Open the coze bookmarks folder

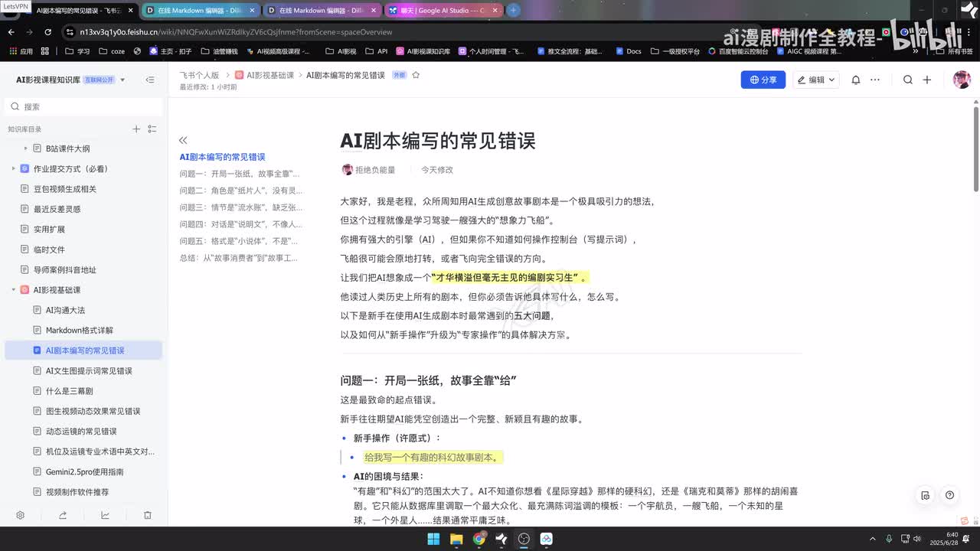[112, 51]
